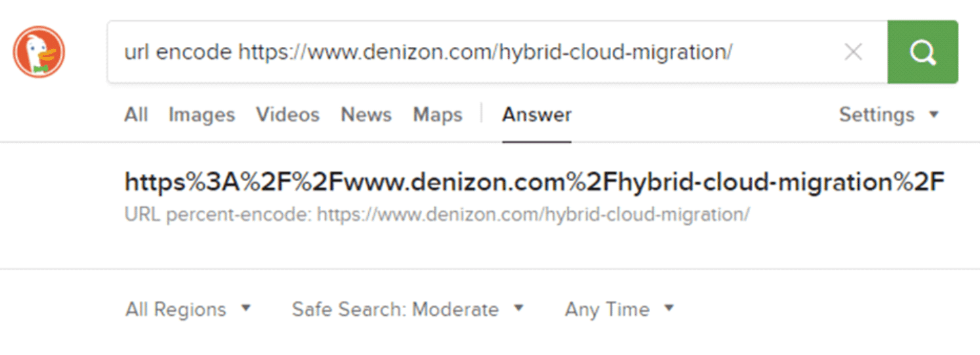Switch to the All results tab

coord(136,114)
